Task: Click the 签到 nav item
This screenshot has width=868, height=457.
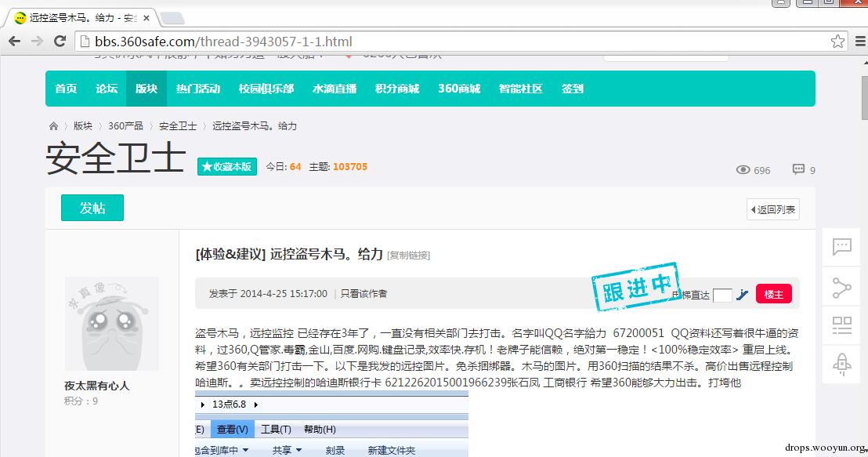Action: click(573, 89)
